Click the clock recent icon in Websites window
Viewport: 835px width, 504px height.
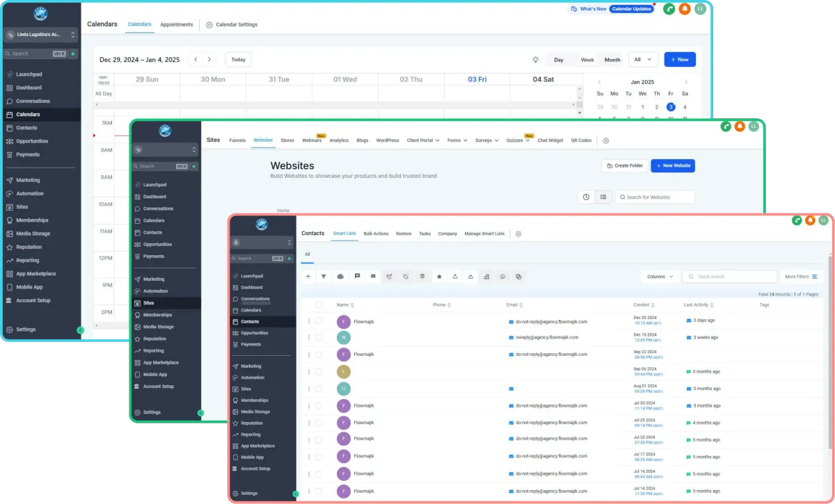coord(587,197)
